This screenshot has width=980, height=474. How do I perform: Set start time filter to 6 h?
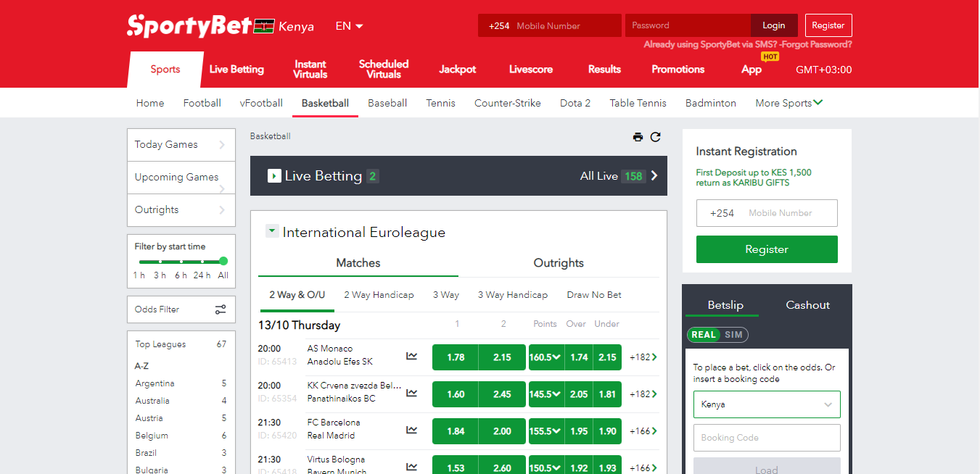click(x=181, y=275)
